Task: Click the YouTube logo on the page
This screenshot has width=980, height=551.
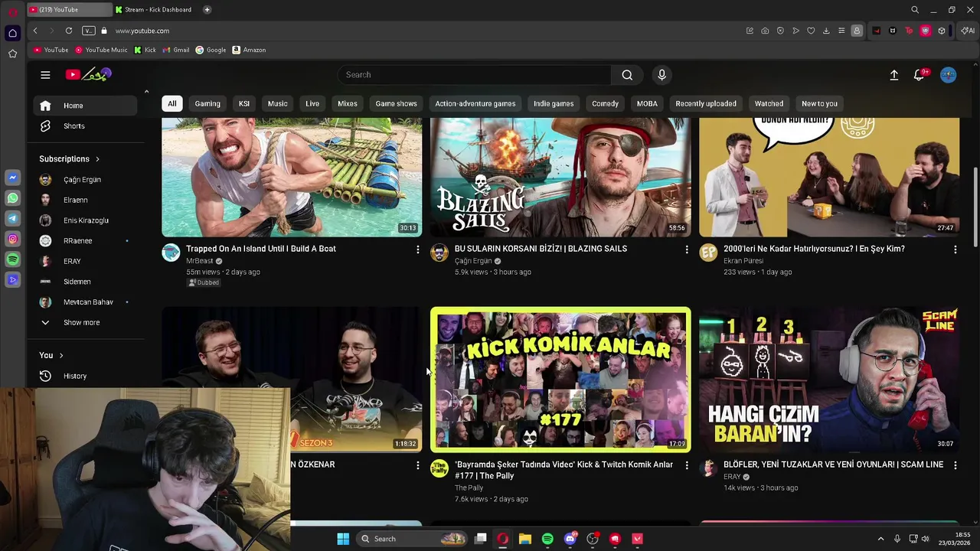Action: pos(88,74)
